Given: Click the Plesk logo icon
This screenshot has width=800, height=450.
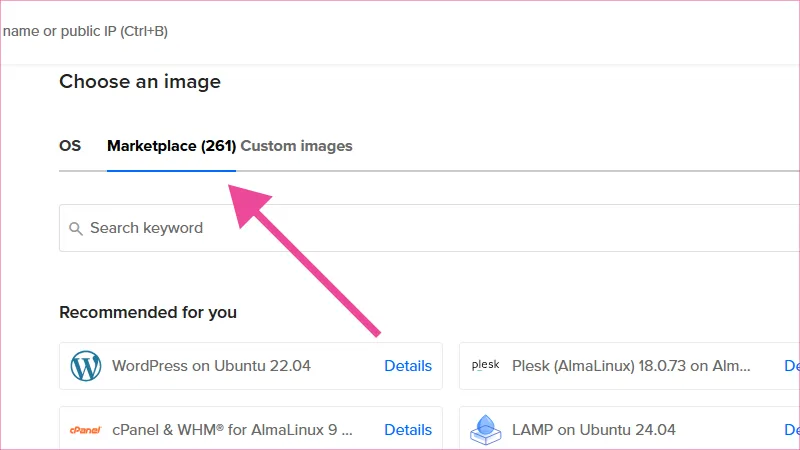Looking at the screenshot, I should pyautogui.click(x=485, y=366).
